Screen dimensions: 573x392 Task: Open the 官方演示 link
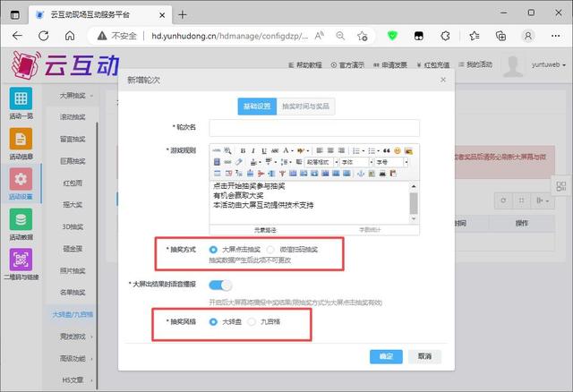347,65
